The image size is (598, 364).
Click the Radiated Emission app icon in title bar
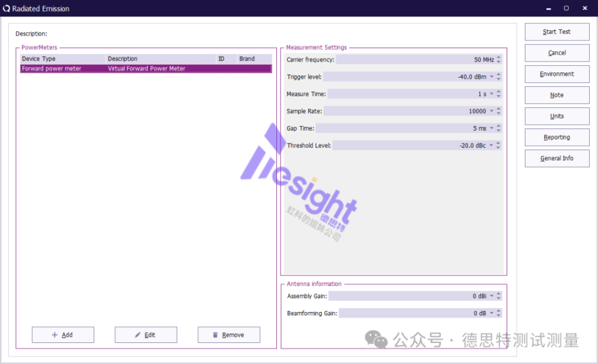point(6,9)
